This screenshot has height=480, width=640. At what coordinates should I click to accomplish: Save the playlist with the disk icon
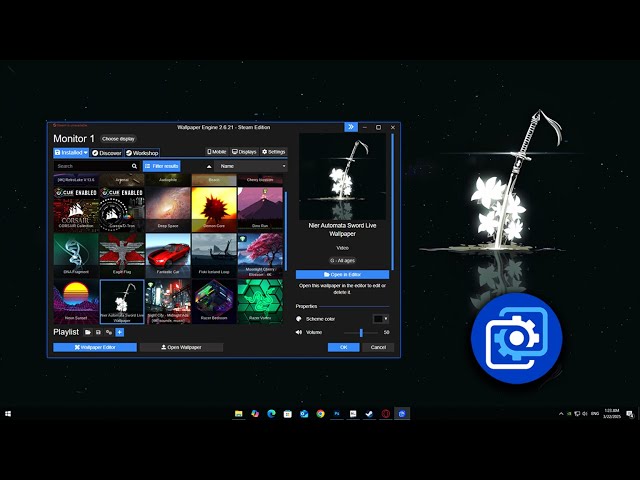(98, 332)
